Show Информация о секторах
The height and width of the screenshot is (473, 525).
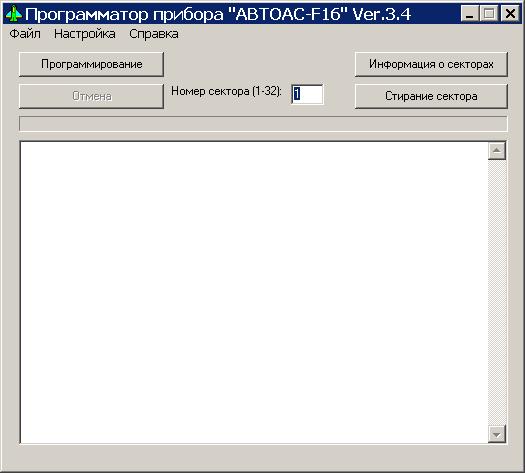pyautogui.click(x=431, y=64)
